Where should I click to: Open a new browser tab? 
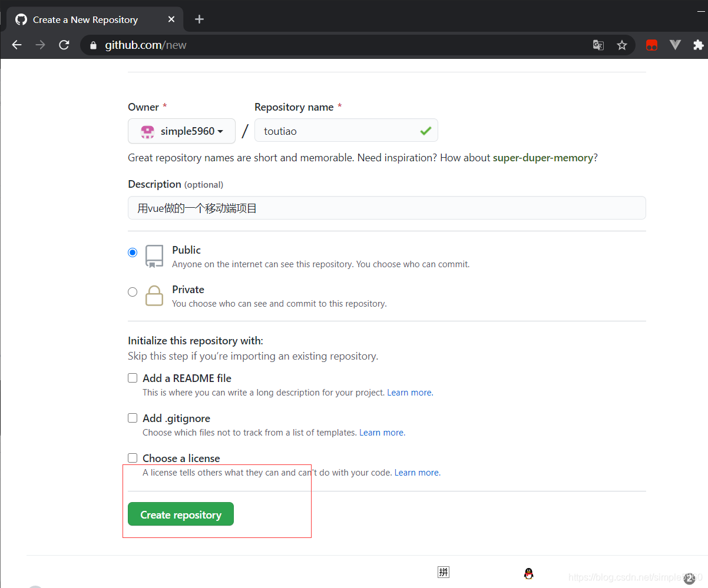199,19
